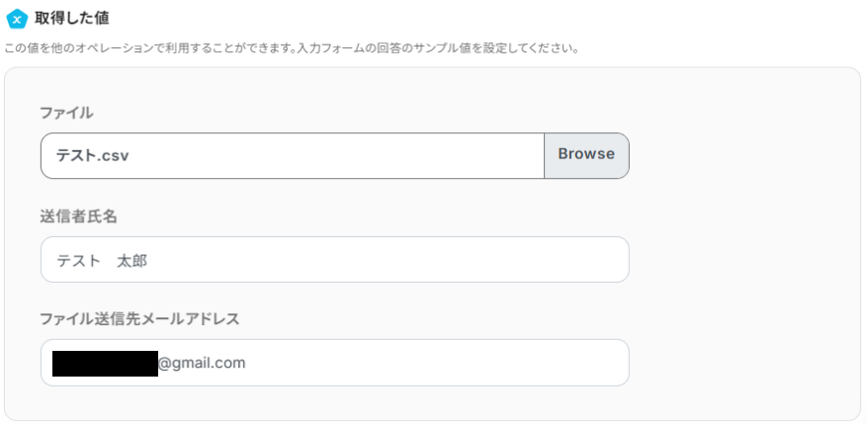The height and width of the screenshot is (425, 868).
Task: Click the description text about sample values
Action: (292, 47)
